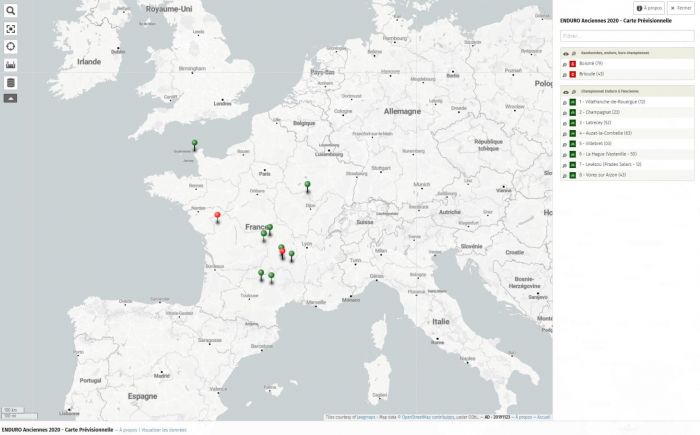Screen dimensions: 700x435
Task: Toggle visibility of Championnat Enduro group
Action: coord(565,91)
